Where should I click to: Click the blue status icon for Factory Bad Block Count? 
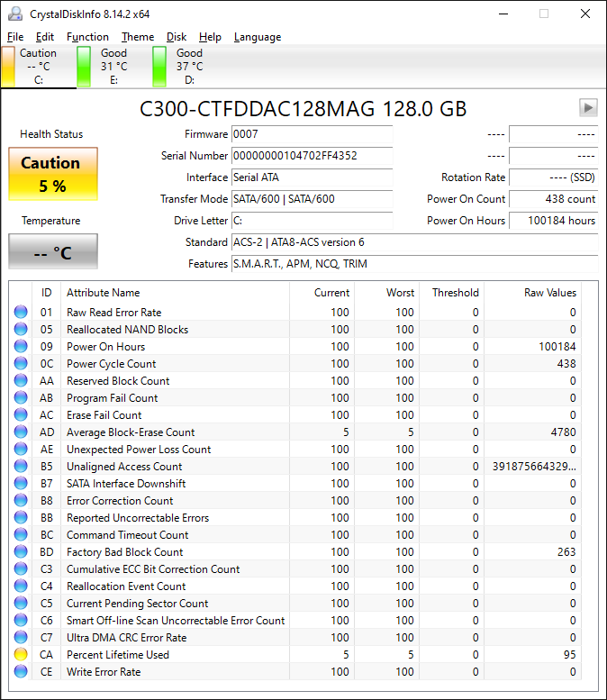tap(21, 551)
